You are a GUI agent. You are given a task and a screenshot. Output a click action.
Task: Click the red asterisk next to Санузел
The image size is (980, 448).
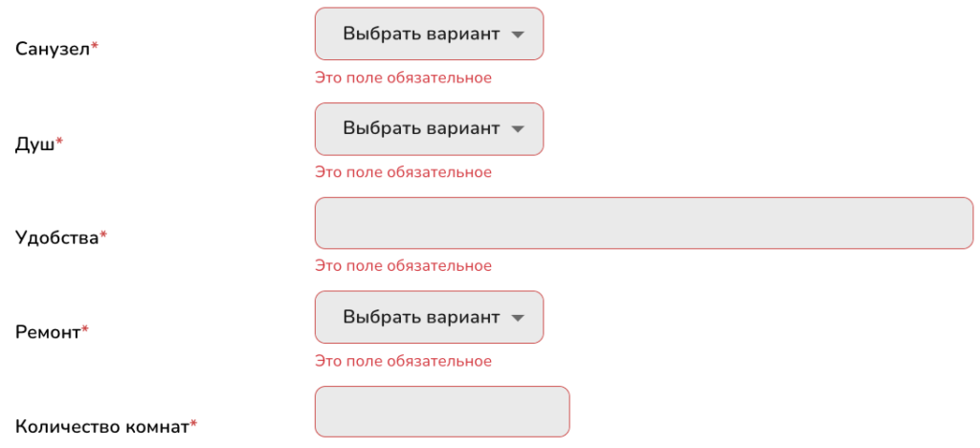[x=95, y=47]
